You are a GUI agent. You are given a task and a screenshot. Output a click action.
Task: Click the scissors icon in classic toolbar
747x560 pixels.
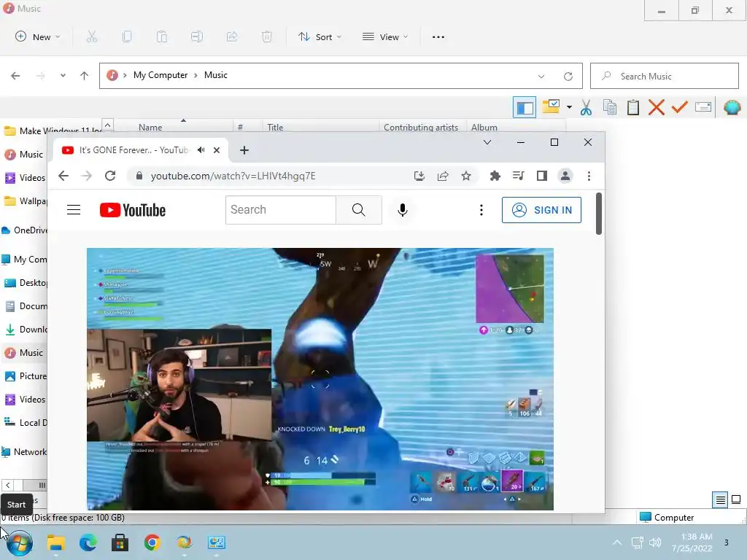[586, 108]
